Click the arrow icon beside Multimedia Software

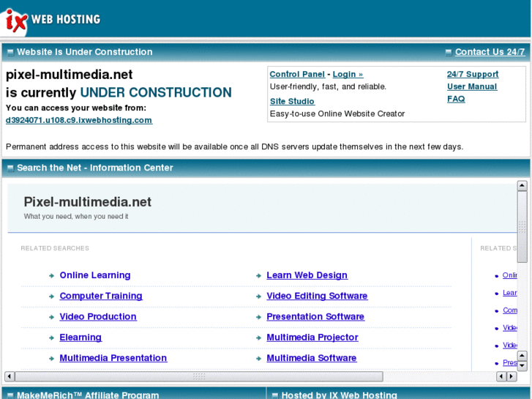[258, 359]
